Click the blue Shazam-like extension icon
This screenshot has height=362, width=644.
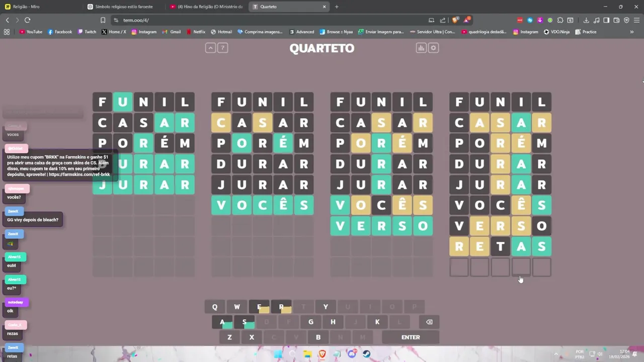[530, 20]
